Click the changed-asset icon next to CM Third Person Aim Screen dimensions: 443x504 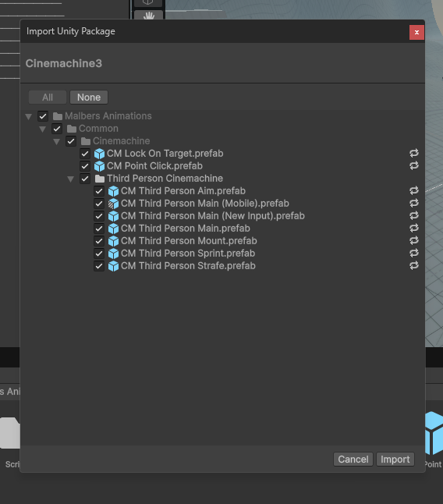coord(414,191)
